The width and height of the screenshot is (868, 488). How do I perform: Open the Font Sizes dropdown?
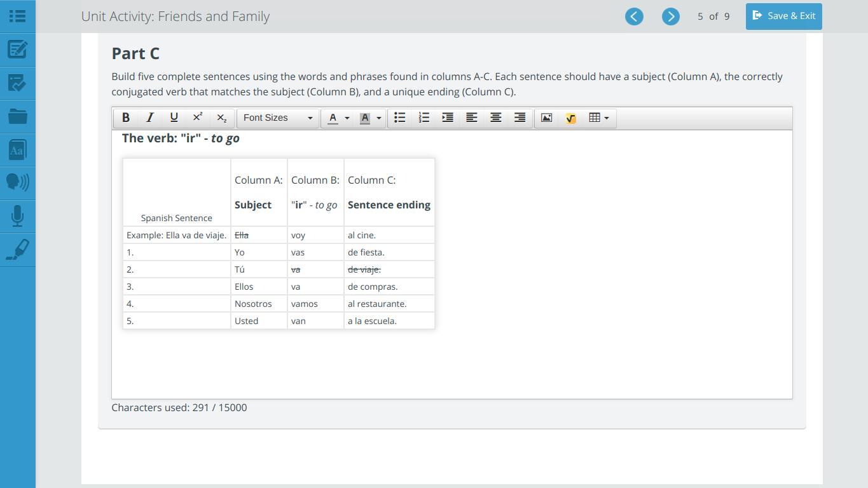tap(278, 118)
